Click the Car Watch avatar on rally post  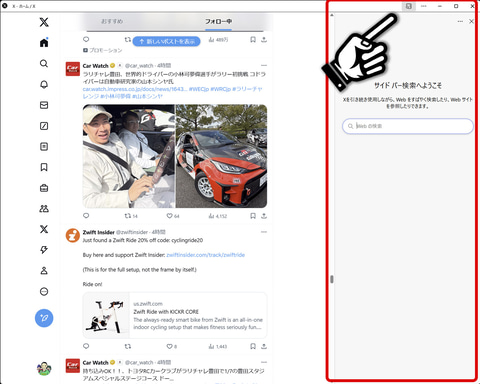click(73, 69)
